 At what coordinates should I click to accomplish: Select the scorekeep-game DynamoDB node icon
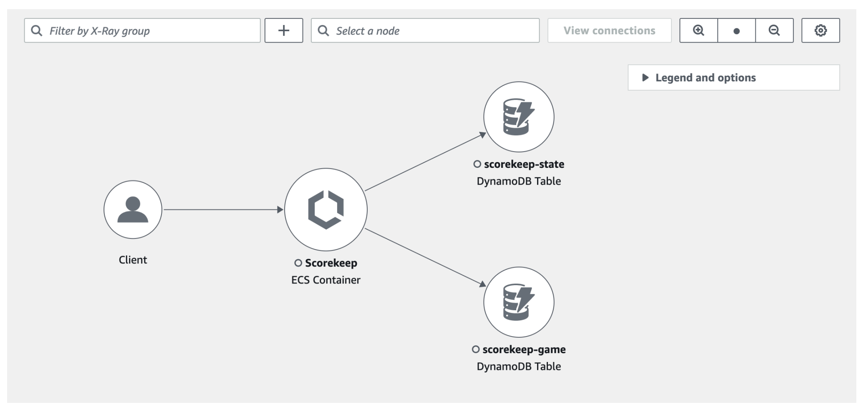click(x=519, y=302)
